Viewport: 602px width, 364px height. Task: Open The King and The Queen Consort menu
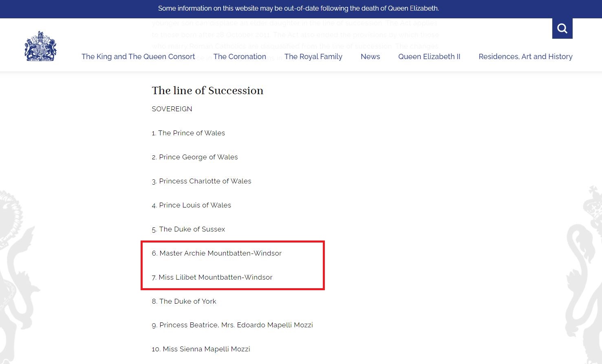(138, 57)
